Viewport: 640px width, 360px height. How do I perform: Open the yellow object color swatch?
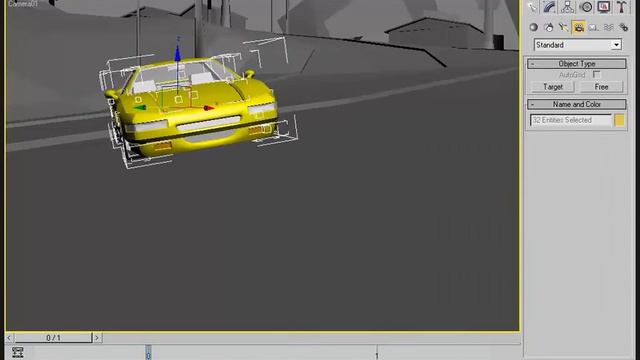pyautogui.click(x=619, y=120)
